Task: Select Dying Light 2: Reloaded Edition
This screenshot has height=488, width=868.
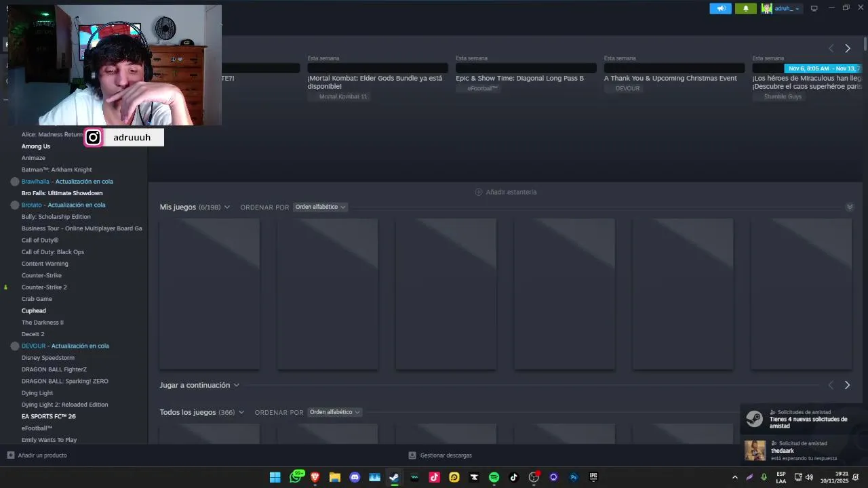Action: click(64, 405)
